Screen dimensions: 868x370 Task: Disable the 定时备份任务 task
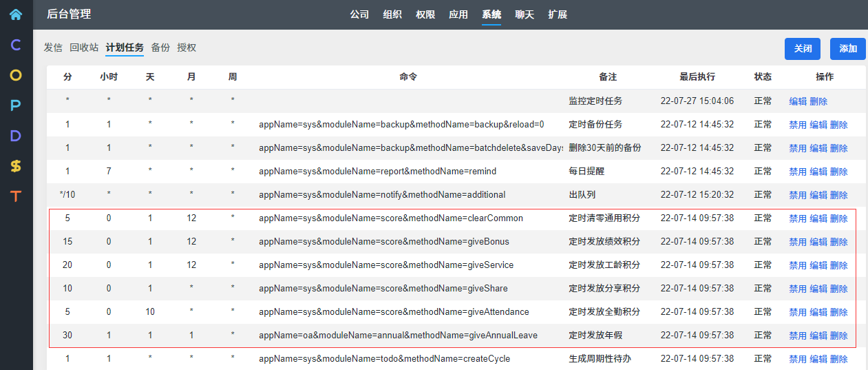pyautogui.click(x=798, y=125)
